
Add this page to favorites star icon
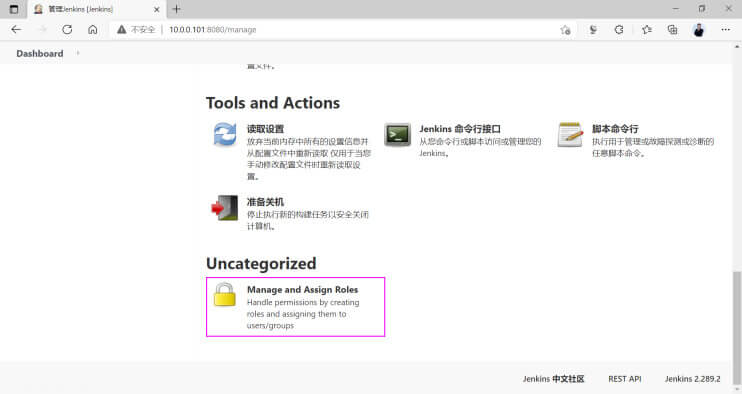565,30
